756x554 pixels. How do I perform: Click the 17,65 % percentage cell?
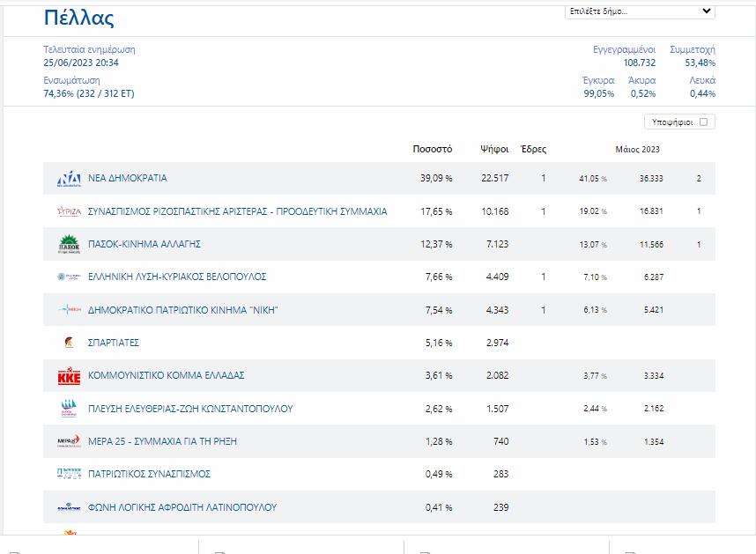436,211
